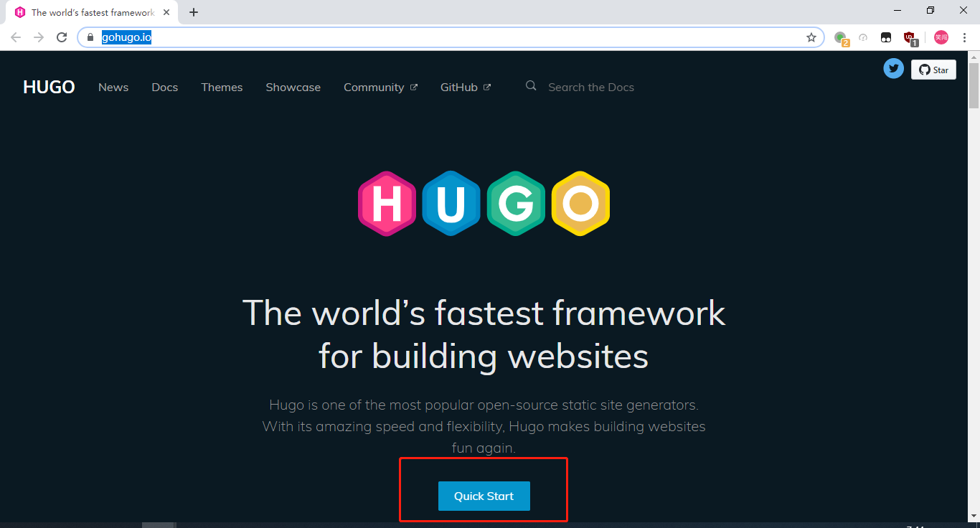Click the Quick Start button
The image size is (980, 528).
tap(484, 496)
